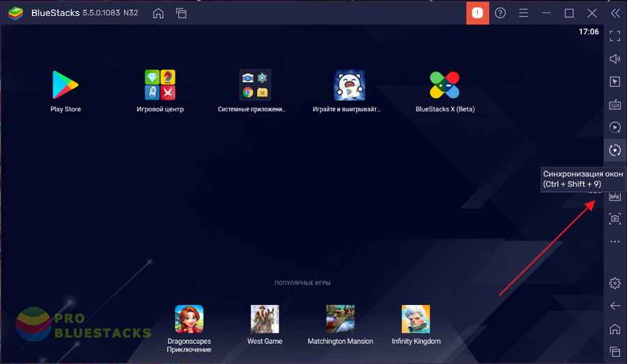Click the volume speaker icon in sidebar
The image size is (627, 364).
coord(614,58)
